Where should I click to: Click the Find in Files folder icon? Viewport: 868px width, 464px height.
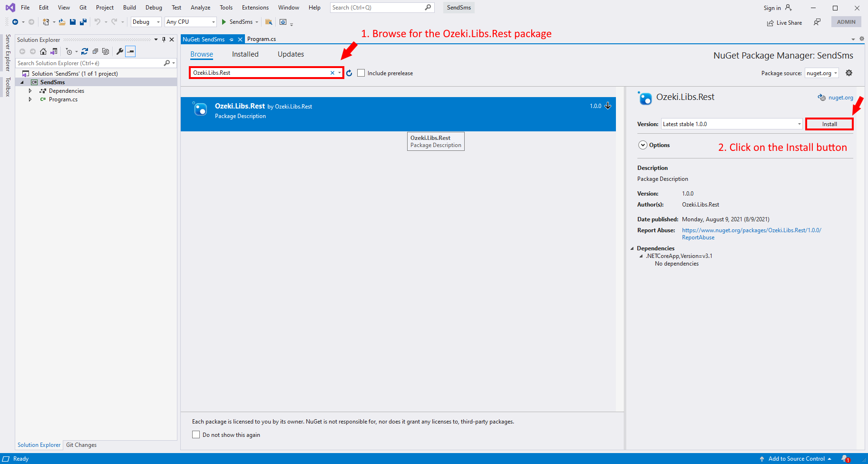coord(269,22)
